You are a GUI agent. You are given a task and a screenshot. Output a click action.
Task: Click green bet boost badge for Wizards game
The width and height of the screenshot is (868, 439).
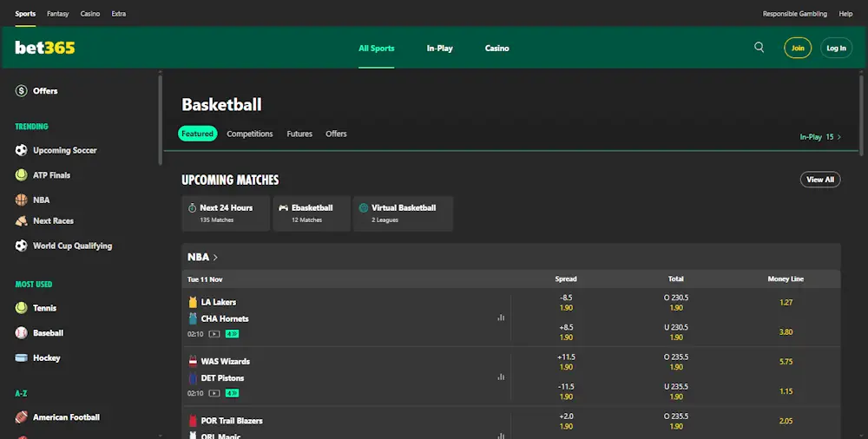[x=232, y=393]
